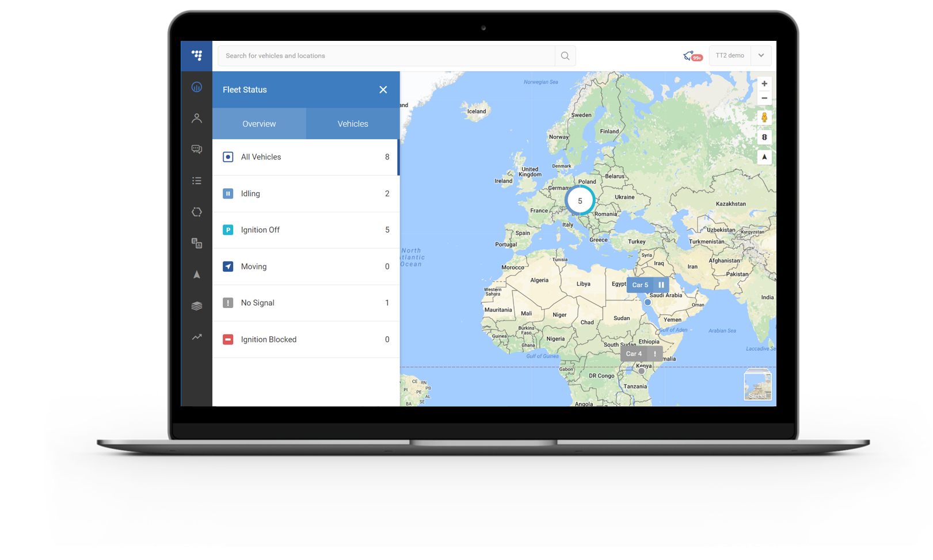Toggle the traffic light layer on map
This screenshot has height=560, width=933.
pyautogui.click(x=764, y=137)
